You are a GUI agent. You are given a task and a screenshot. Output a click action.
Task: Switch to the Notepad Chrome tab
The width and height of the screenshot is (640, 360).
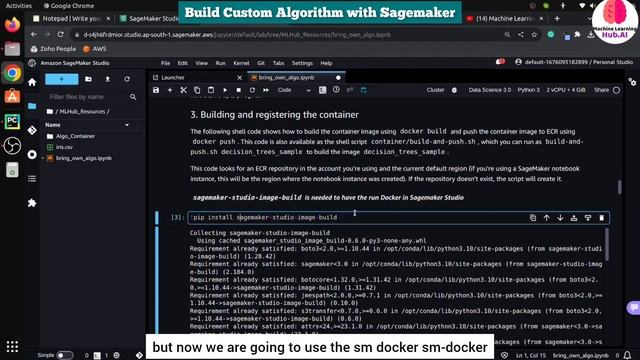tap(71, 19)
